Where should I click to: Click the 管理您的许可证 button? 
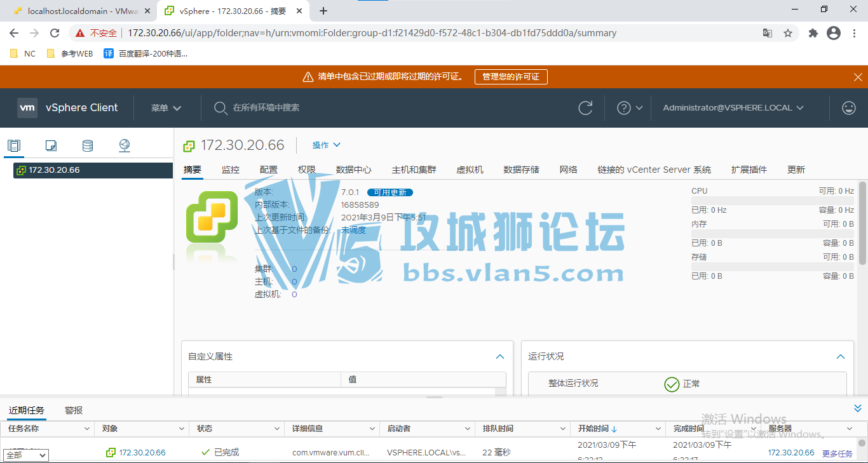(x=511, y=76)
